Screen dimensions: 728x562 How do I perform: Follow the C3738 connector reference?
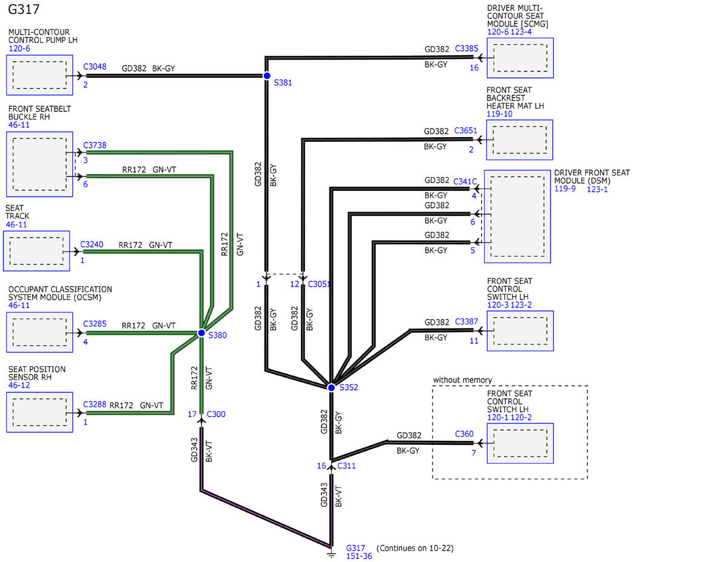pyautogui.click(x=94, y=145)
